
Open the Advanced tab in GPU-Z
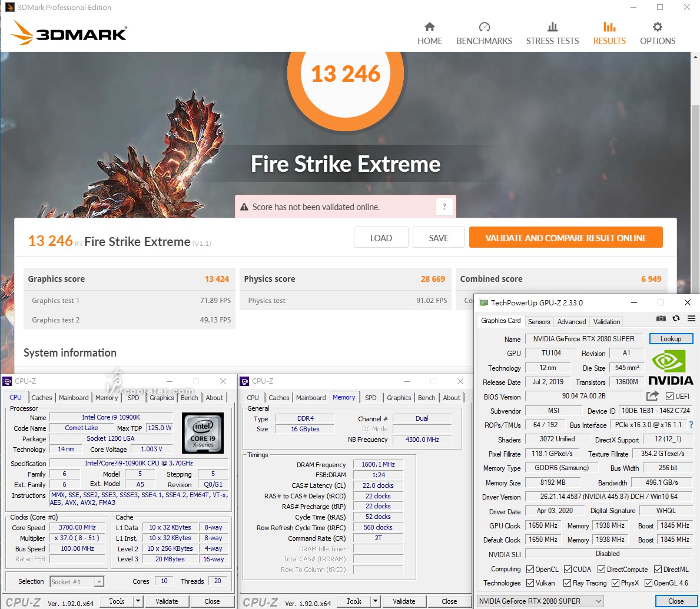pyautogui.click(x=572, y=322)
